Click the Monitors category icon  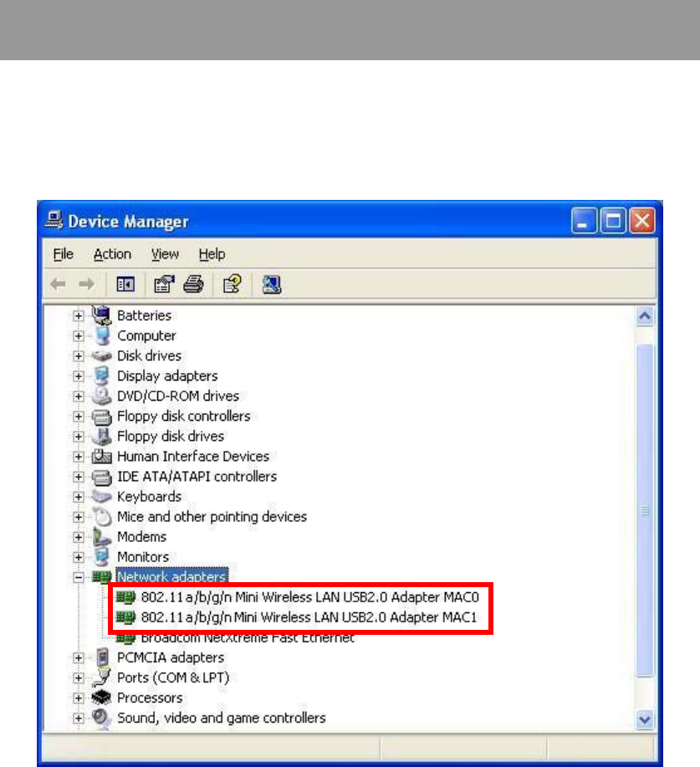click(x=102, y=557)
